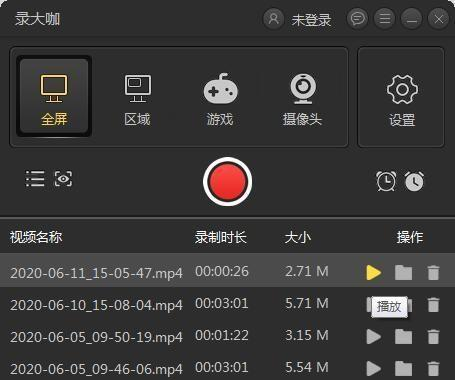Image resolution: width=455 pixels, height=380 pixels.
Task: Open folder of 2020-06-11_15-05-47.mp4
Action: pyautogui.click(x=403, y=272)
